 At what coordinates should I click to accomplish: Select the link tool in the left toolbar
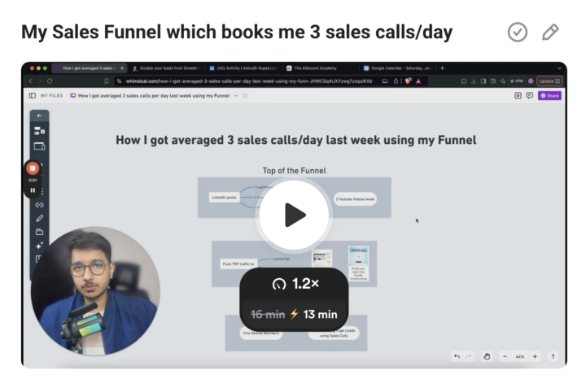click(x=39, y=205)
